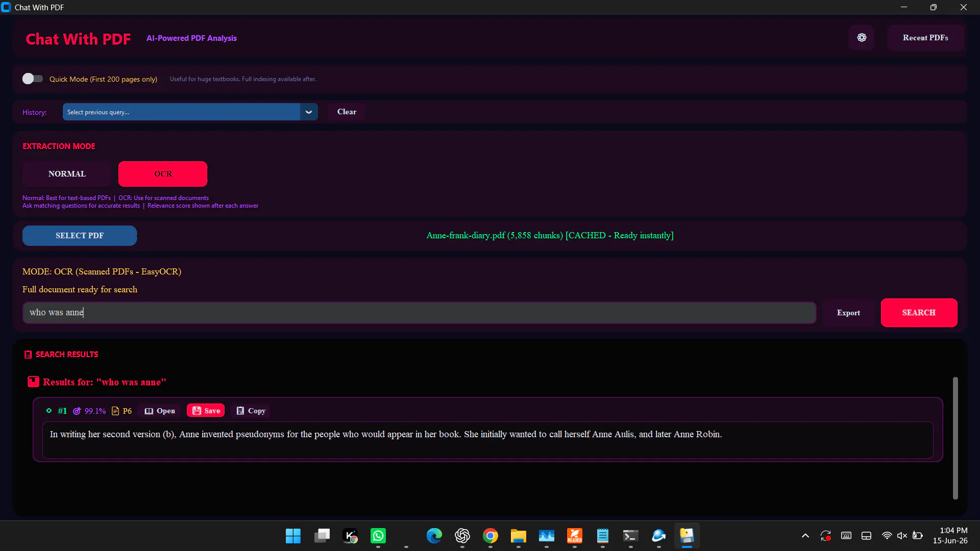Open Wi-Fi network settings

click(x=887, y=536)
